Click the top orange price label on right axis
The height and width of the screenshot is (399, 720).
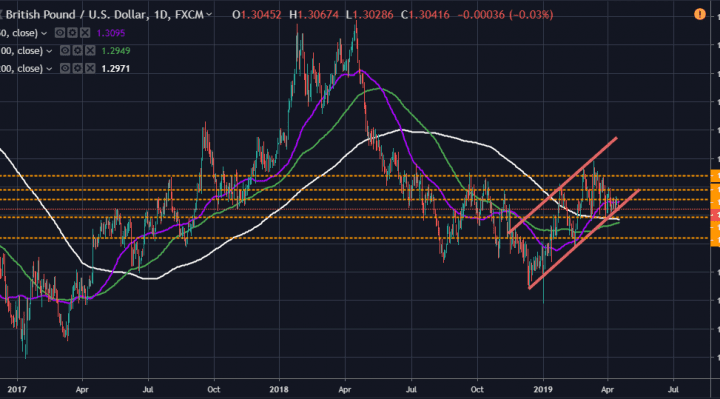[x=715, y=176]
